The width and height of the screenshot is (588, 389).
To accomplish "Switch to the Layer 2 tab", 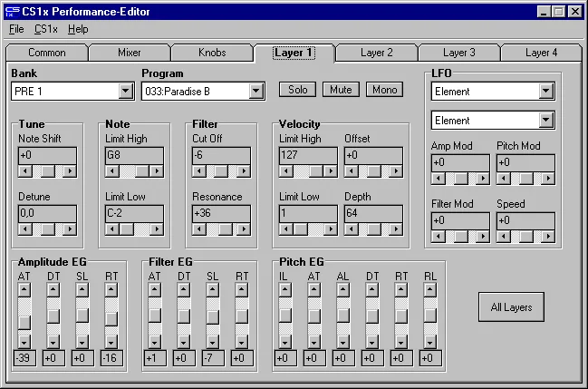I will 377,53.
